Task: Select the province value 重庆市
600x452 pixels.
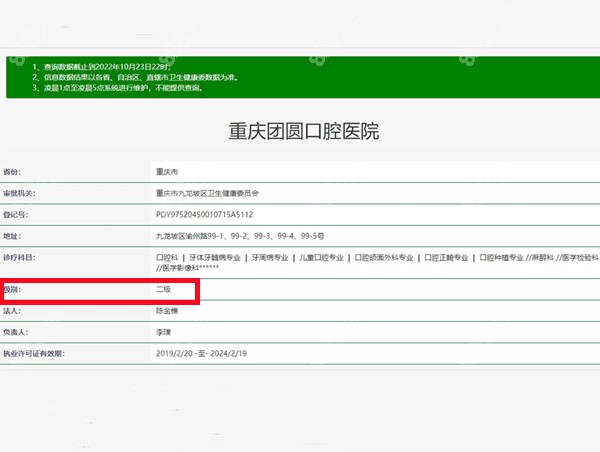Action: 167,172
